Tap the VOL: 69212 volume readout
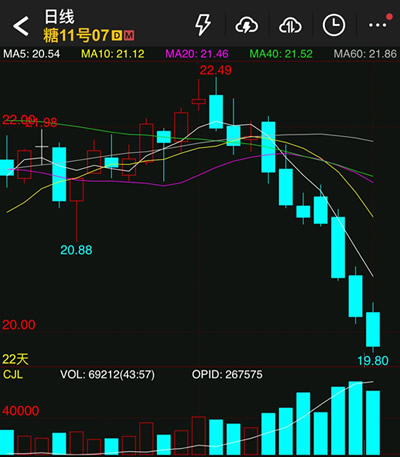This screenshot has width=400, height=457. tap(107, 374)
